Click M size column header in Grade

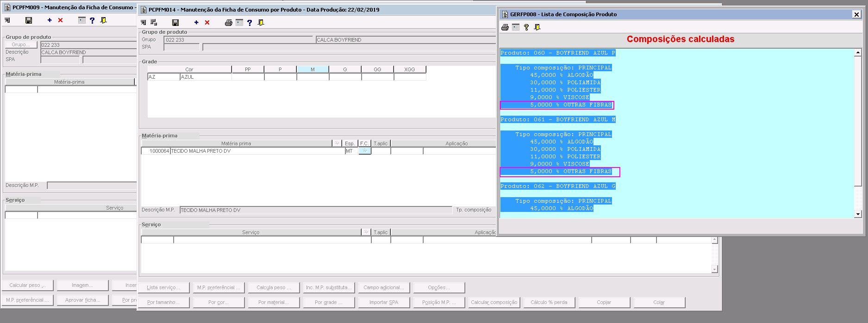pos(313,69)
